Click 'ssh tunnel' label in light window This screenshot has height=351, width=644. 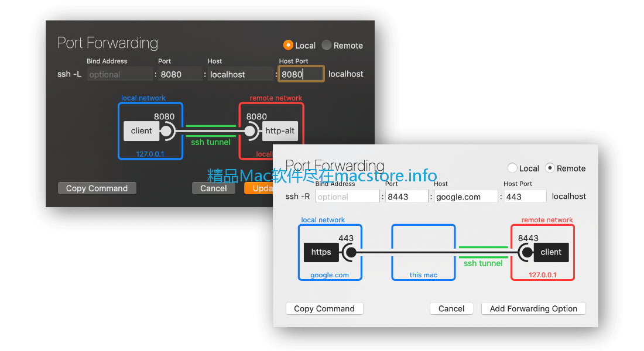483,264
